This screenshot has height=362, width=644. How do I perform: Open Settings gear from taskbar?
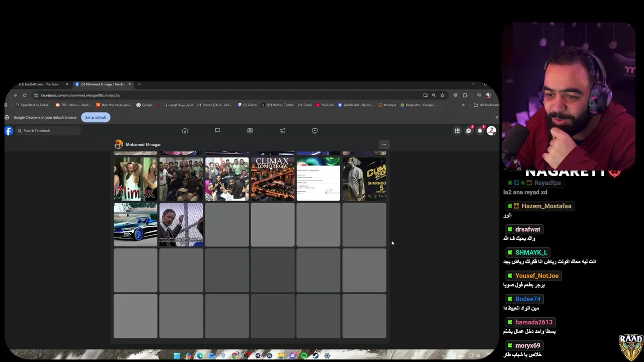327,355
